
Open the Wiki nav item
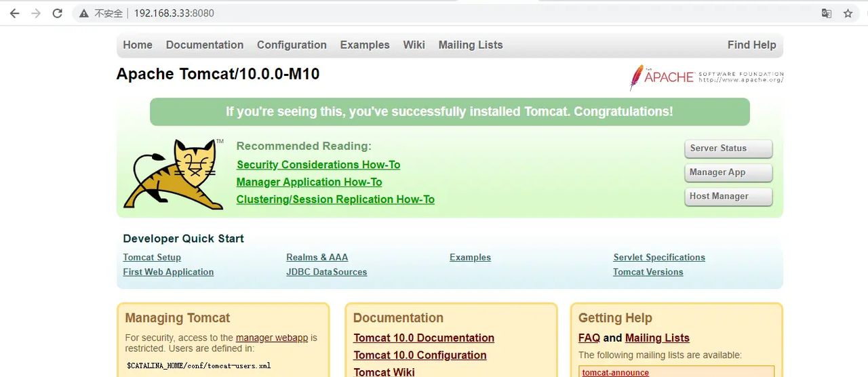414,45
